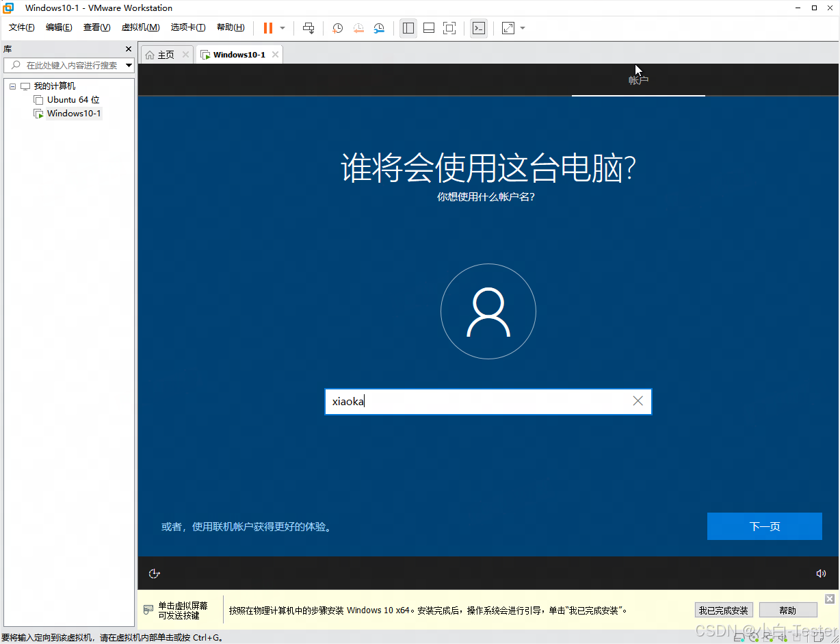The width and height of the screenshot is (840, 644).
Task: Pause the virtual machine with the orange button
Action: (x=268, y=28)
